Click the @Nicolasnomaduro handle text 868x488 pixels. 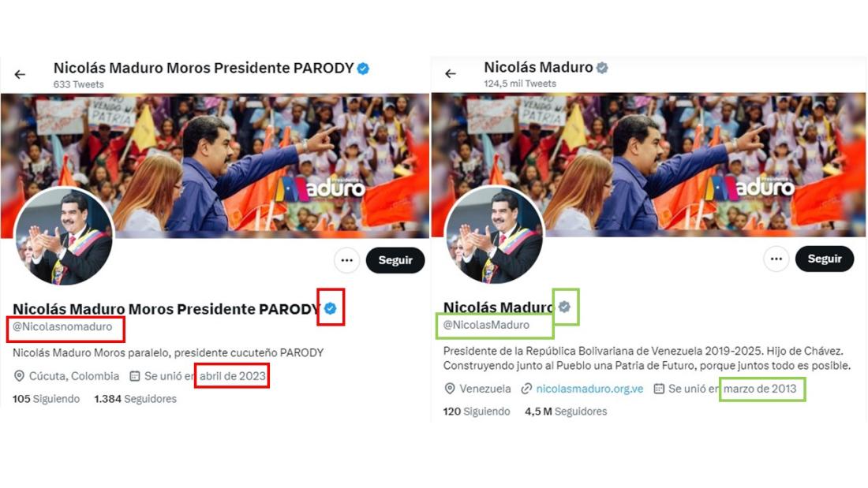(x=62, y=327)
